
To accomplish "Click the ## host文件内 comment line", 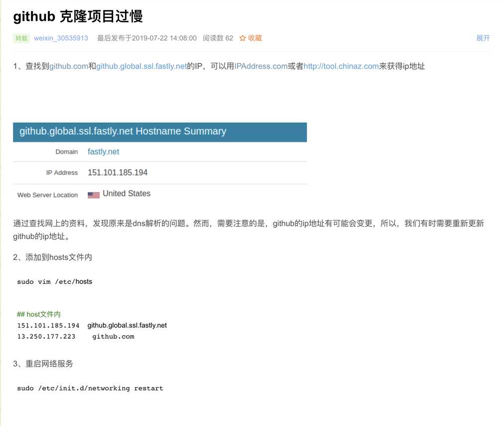I will pyautogui.click(x=38, y=314).
